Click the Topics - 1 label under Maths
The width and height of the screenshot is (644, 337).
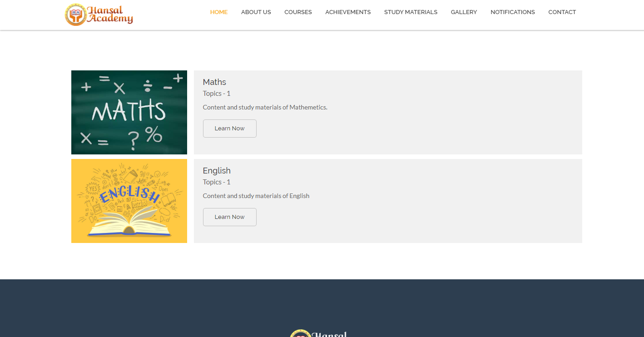point(217,94)
